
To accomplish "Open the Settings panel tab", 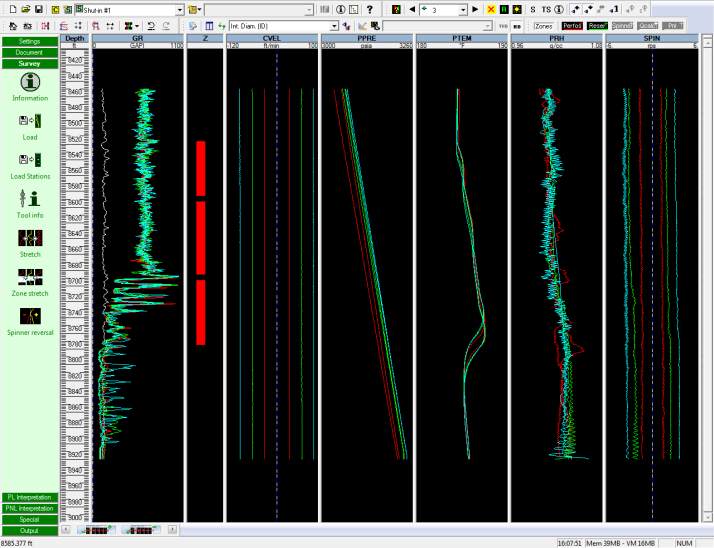I will (x=30, y=41).
